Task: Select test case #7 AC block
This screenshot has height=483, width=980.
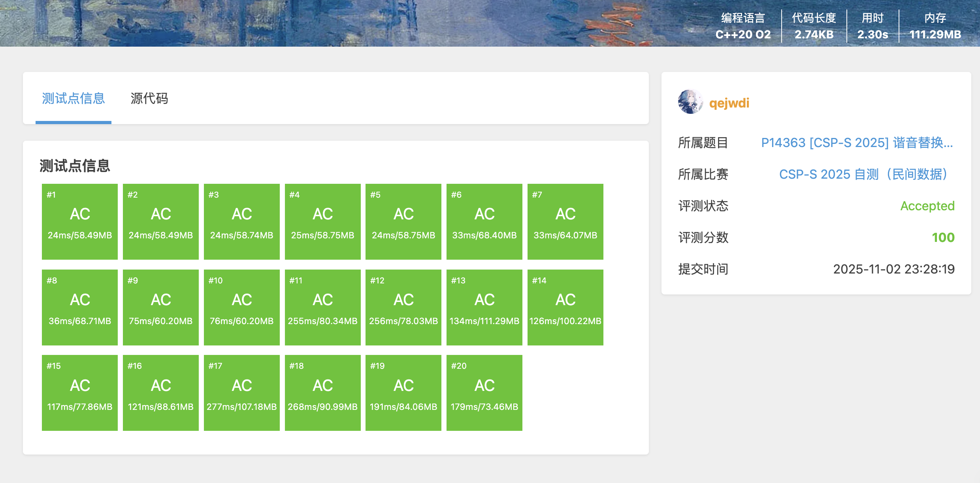Action: 565,221
